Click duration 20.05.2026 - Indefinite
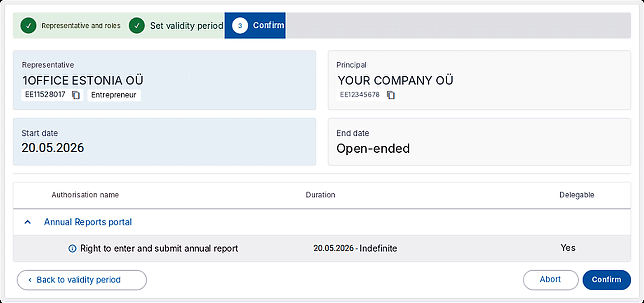Image resolution: width=644 pixels, height=303 pixels. click(x=355, y=249)
